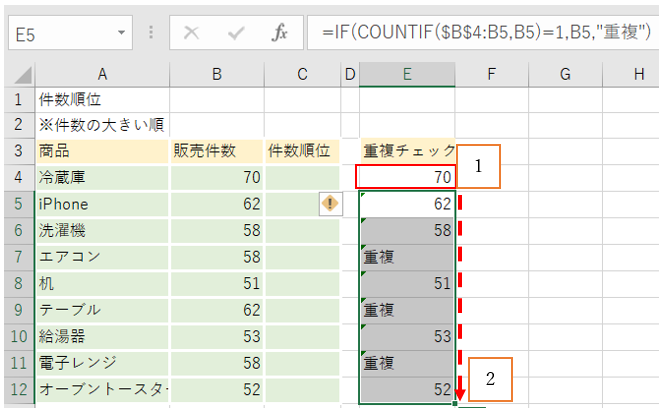The height and width of the screenshot is (414, 669).
Task: Select row 7 header
Action: [x=17, y=257]
